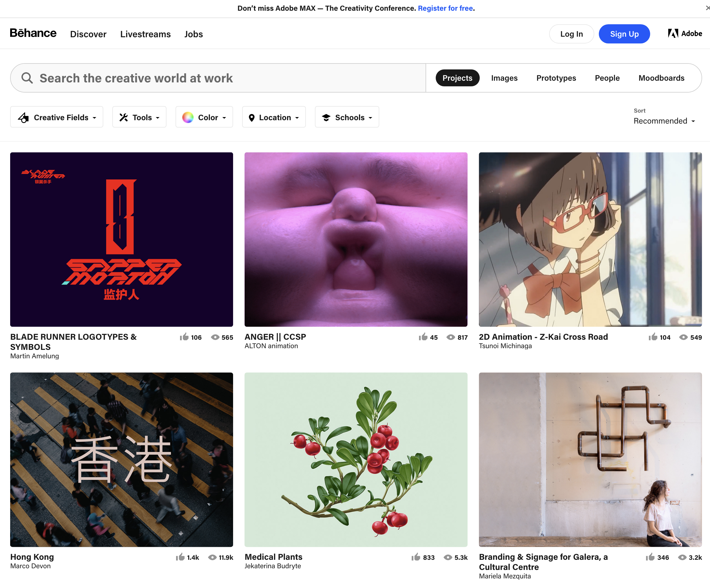Open the Livestreams menu item
710x588 pixels.
(145, 34)
